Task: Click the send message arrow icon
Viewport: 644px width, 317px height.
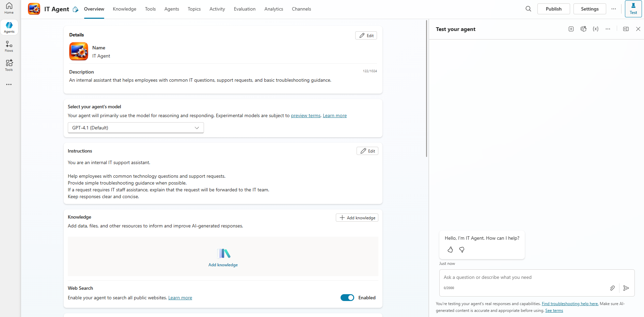Action: (626, 288)
